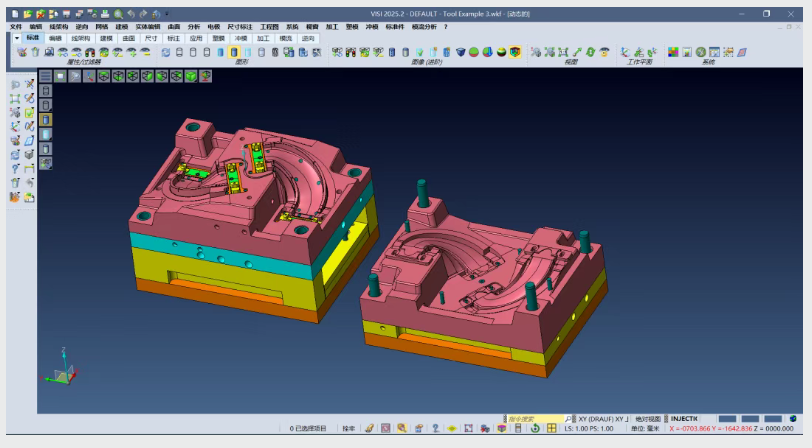Click the undo arrow in the title bar
This screenshot has height=448, width=812.
pos(131,14)
